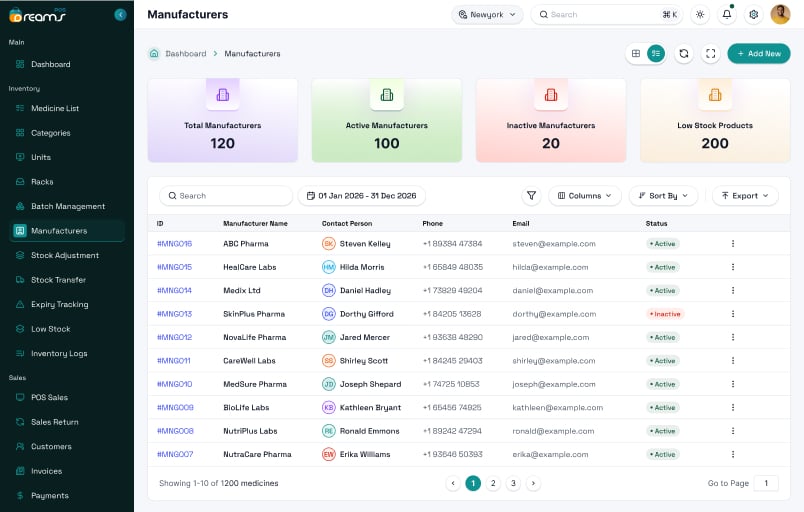Open Expiry Tracking in sidebar
804x512 pixels.
click(x=67, y=304)
